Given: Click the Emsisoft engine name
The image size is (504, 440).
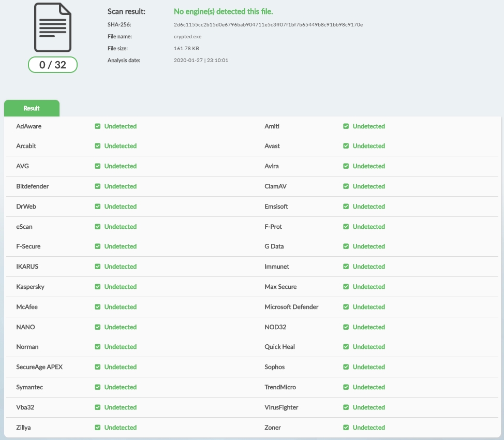Looking at the screenshot, I should pyautogui.click(x=276, y=207).
